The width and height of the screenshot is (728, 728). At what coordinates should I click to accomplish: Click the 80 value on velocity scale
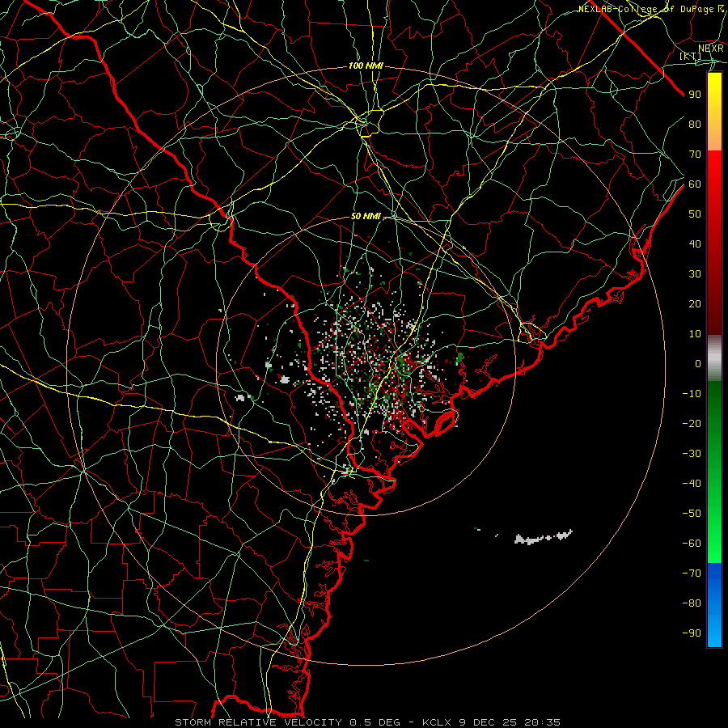point(695,125)
